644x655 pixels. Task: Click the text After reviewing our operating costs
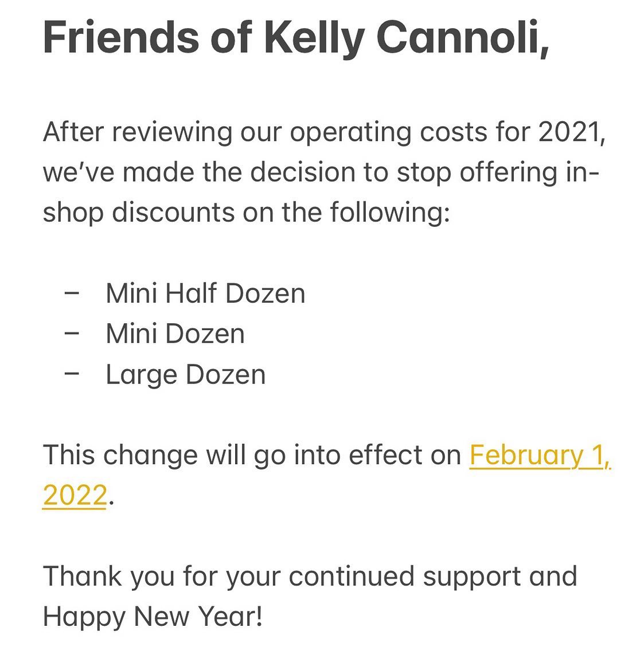coord(229,132)
